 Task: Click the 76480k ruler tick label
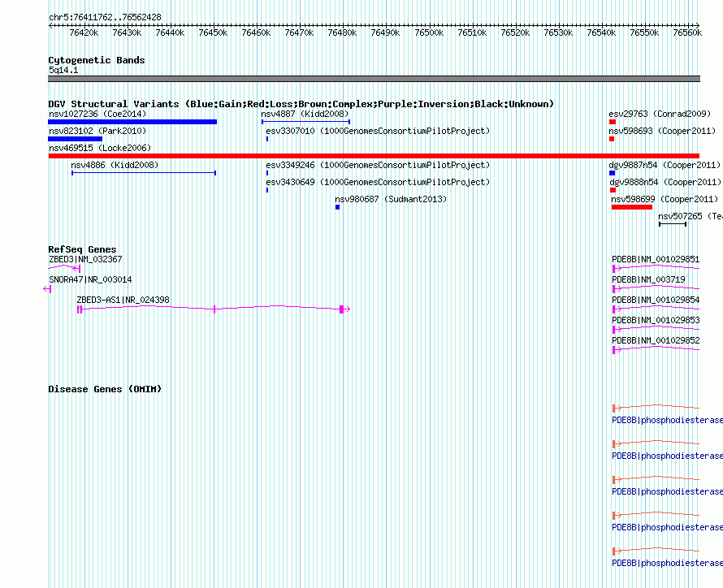click(x=342, y=32)
